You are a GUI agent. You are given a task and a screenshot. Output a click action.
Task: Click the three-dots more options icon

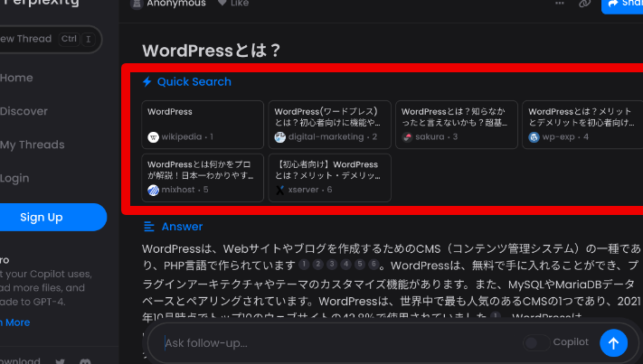[x=558, y=4]
